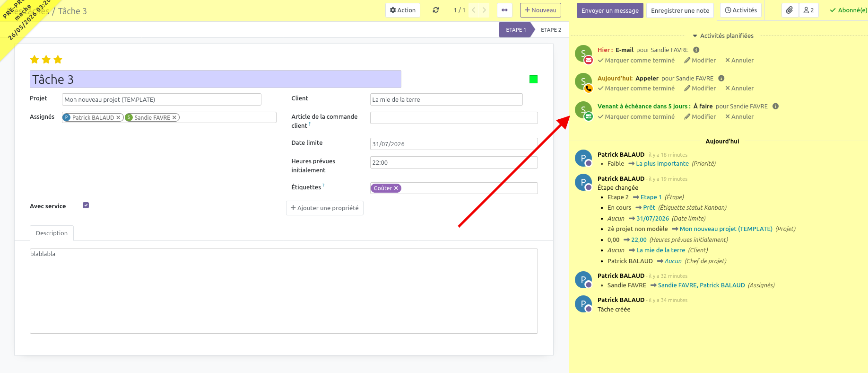
Task: Open the Projet dropdown field
Action: pyautogui.click(x=162, y=99)
